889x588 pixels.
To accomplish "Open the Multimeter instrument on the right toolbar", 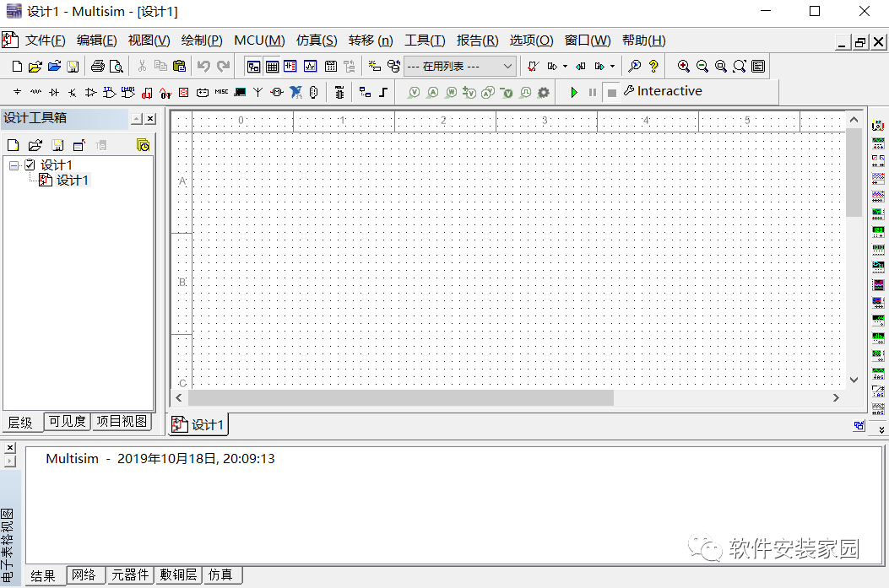I will [878, 124].
